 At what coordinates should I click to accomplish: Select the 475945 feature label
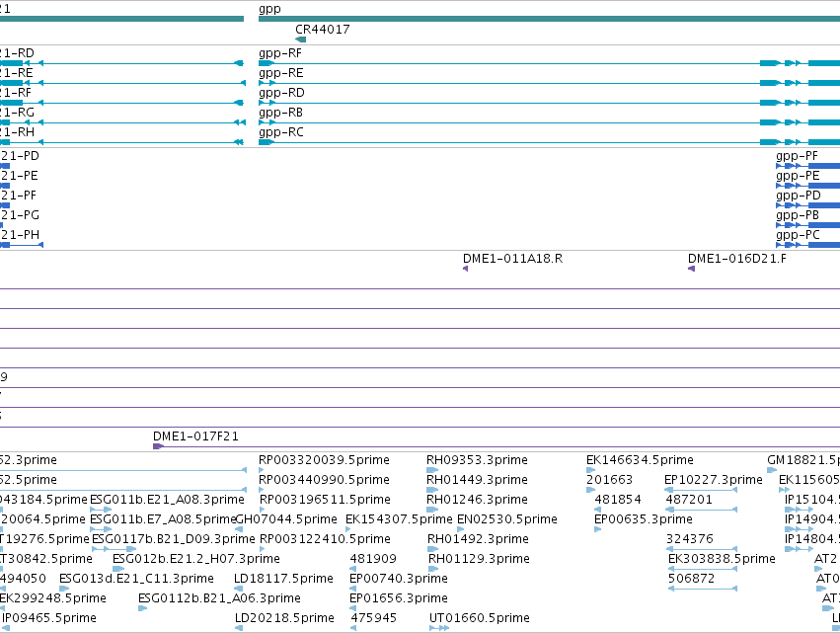coord(374,618)
